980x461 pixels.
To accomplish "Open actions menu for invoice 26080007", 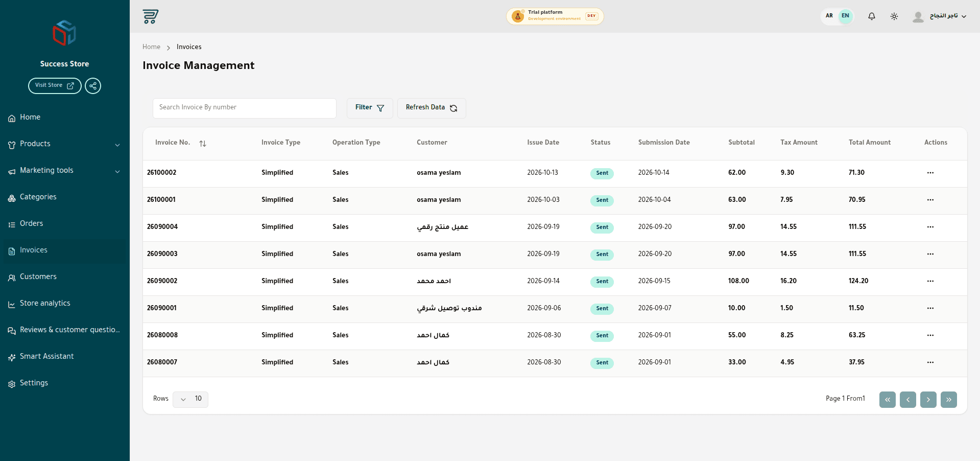I will 930,362.
